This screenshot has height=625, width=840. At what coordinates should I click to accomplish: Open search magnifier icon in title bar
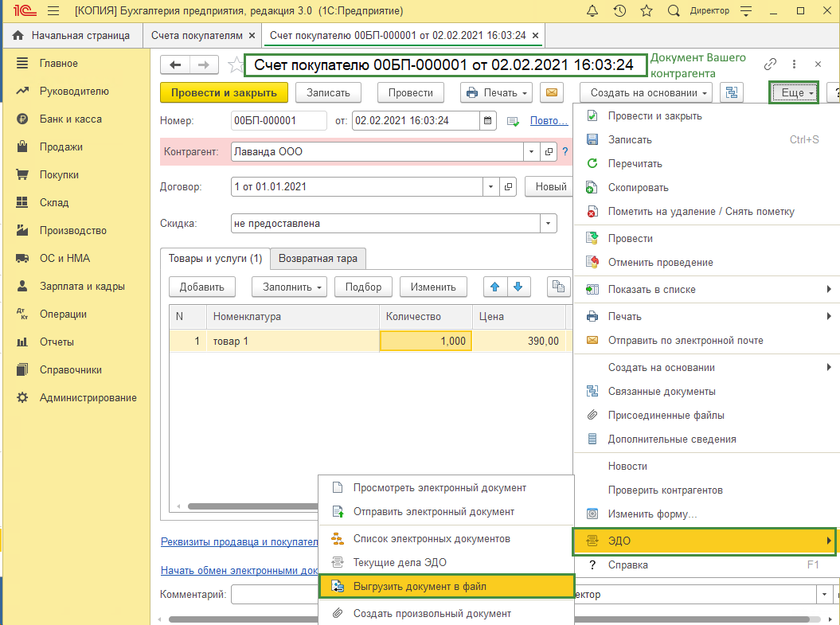674,10
